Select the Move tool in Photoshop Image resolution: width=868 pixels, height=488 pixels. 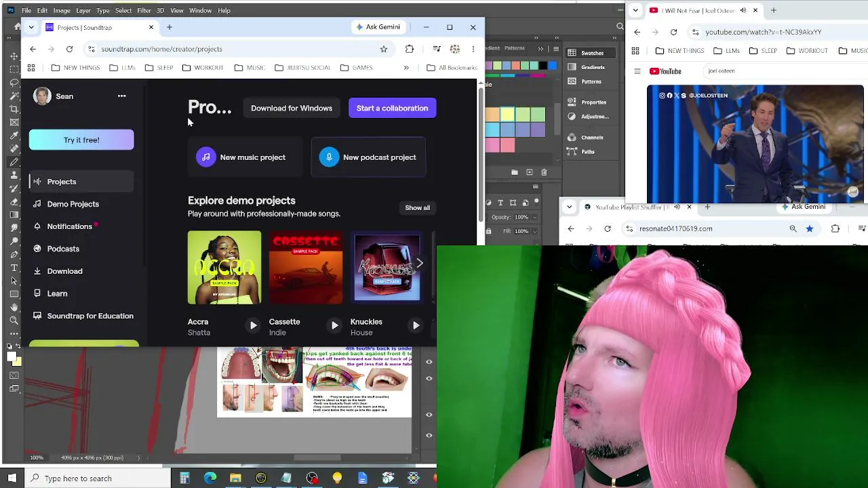click(x=14, y=56)
